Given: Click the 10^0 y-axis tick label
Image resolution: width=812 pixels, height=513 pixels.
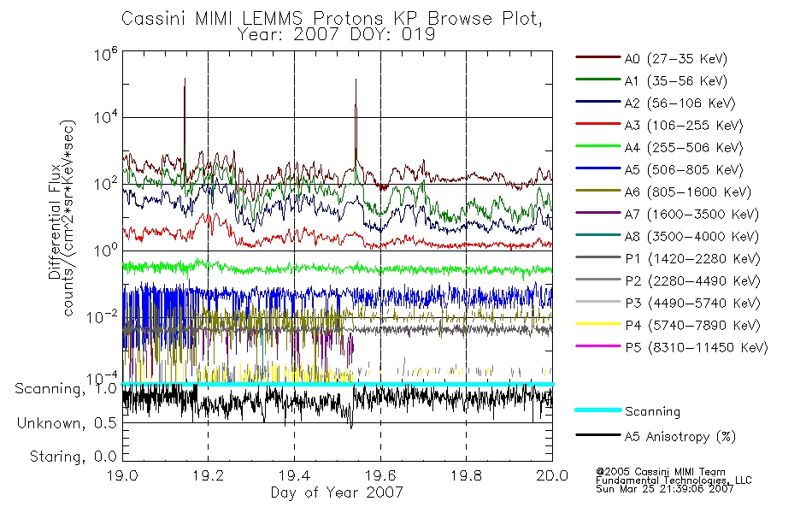Looking at the screenshot, I should [106, 251].
